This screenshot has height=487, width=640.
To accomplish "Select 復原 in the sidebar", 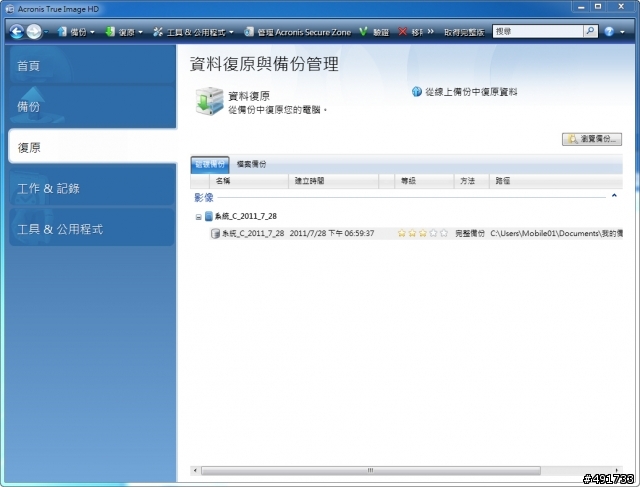I will click(x=93, y=147).
